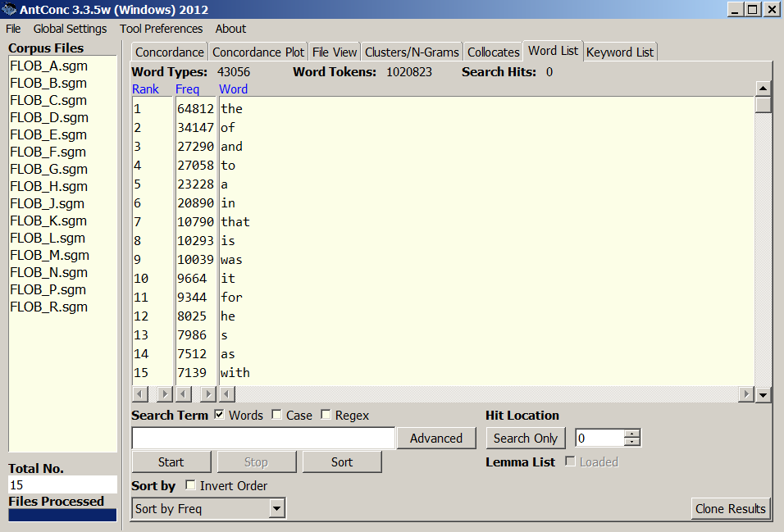Click the Search Term input field
This screenshot has height=532, width=784.
pos(263,439)
